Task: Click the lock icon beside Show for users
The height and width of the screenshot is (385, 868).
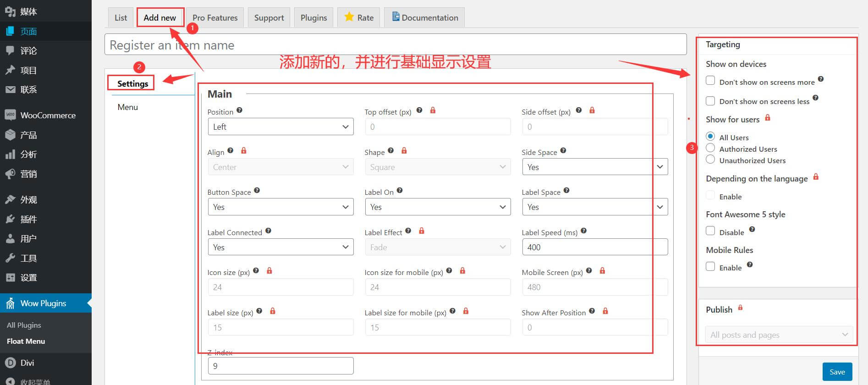Action: tap(768, 118)
